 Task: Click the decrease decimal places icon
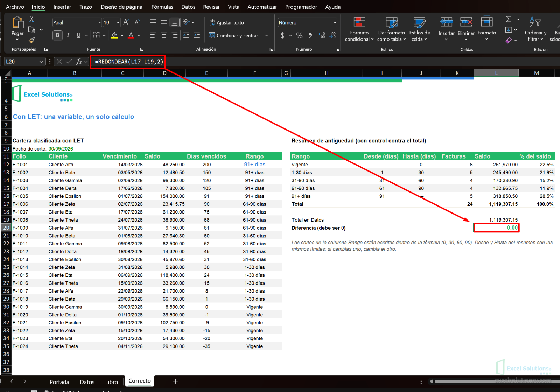[332, 35]
